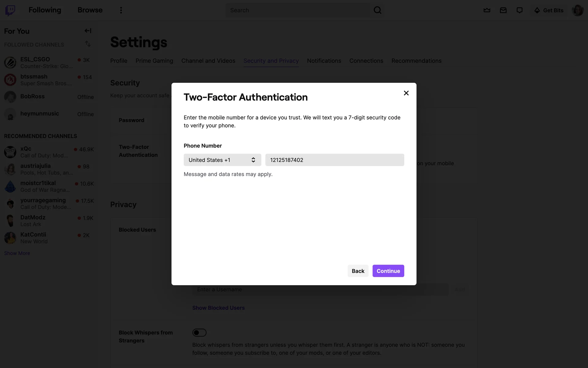Collapse the For You sidebar
This screenshot has width=588, height=368.
coord(88,31)
